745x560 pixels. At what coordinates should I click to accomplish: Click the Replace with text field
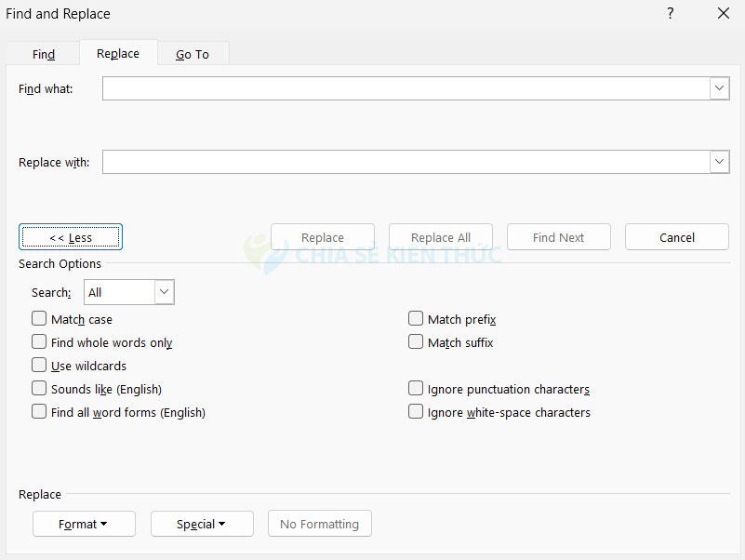[406, 162]
